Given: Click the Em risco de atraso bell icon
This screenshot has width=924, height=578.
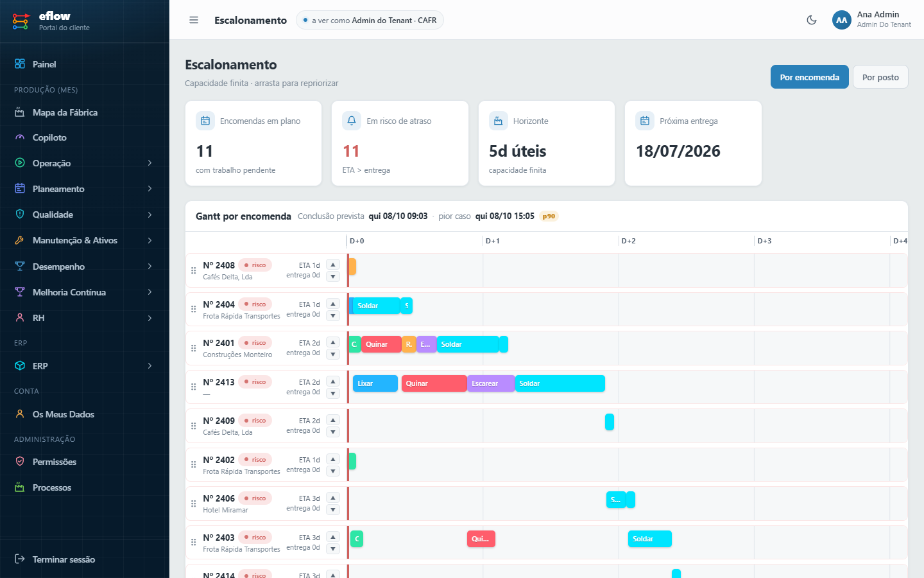Looking at the screenshot, I should tap(352, 121).
